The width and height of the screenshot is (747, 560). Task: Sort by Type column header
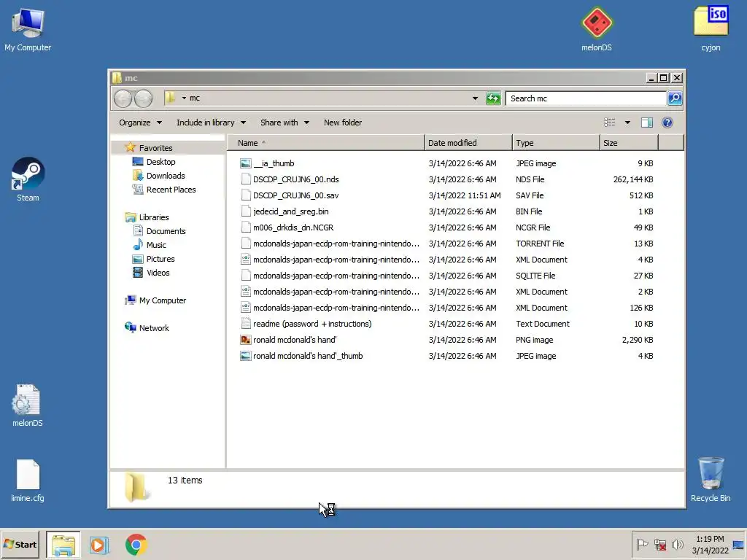coord(556,143)
